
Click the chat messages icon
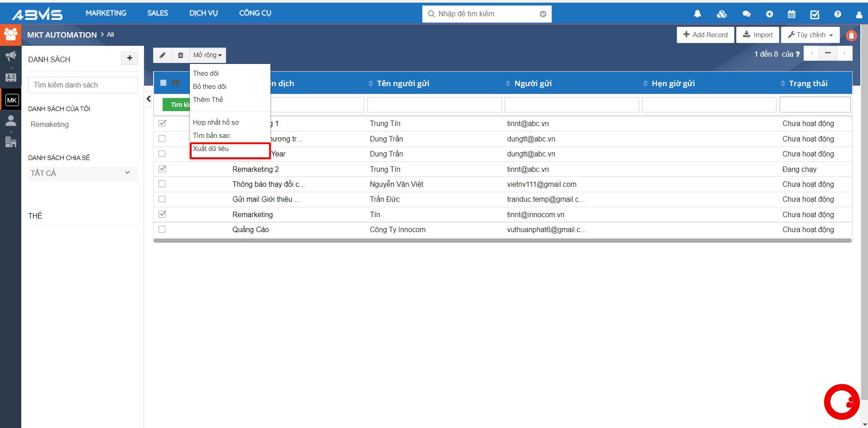746,14
